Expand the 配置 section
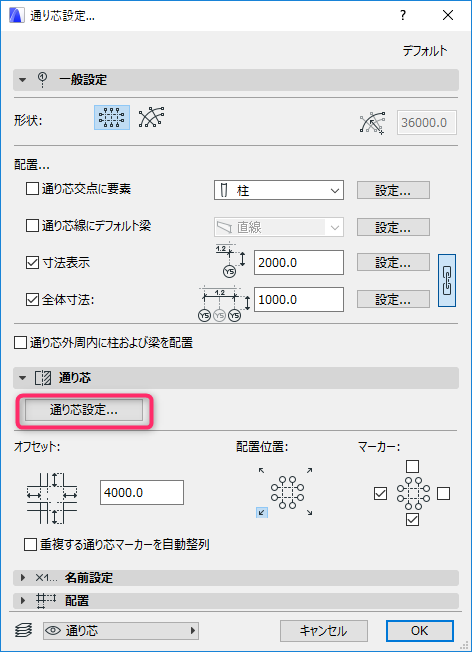Image resolution: width=472 pixels, height=652 pixels. pyautogui.click(x=23, y=601)
